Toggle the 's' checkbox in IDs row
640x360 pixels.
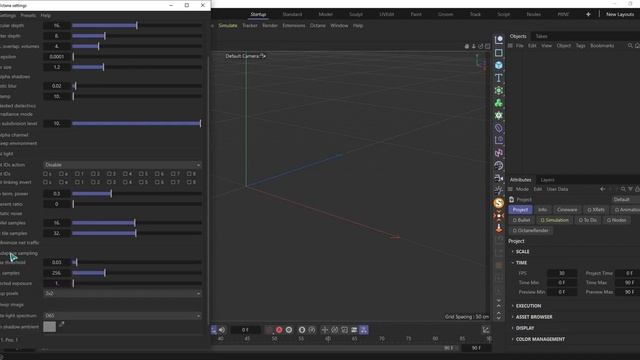pyautogui.click(x=45, y=174)
